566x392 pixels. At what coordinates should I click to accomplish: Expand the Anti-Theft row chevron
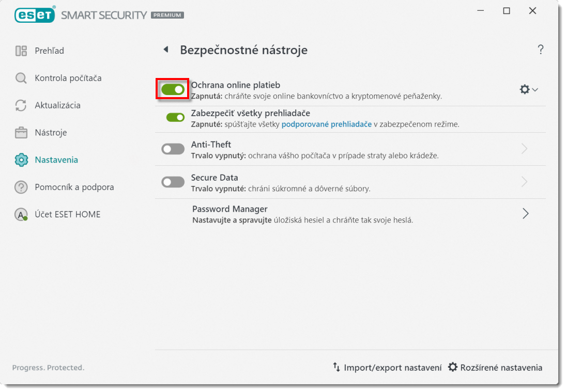[x=525, y=149]
